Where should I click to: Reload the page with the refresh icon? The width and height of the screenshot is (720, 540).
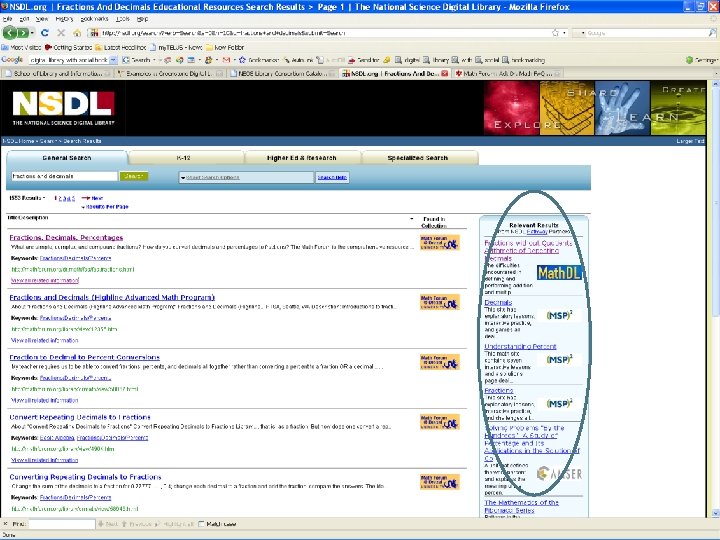coord(45,33)
